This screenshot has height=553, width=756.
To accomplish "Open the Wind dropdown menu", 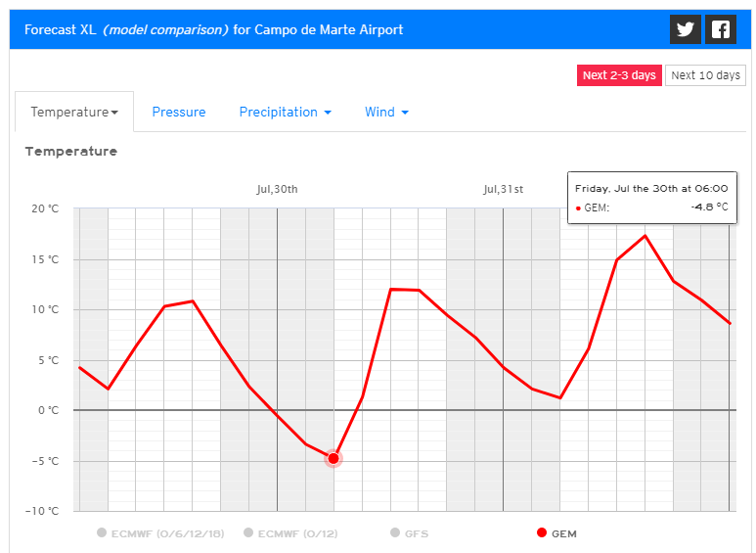I will (x=386, y=113).
